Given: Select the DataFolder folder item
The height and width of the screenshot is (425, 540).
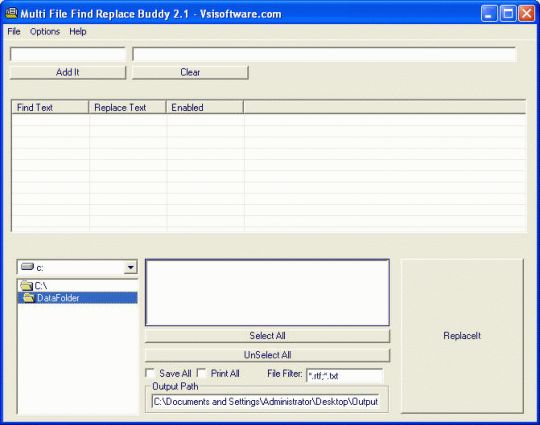Looking at the screenshot, I should point(78,298).
